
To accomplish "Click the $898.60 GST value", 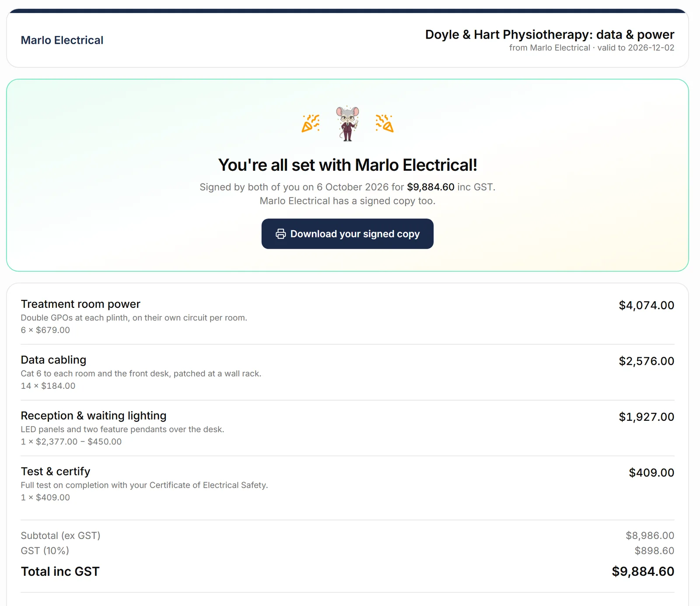I will point(654,551).
